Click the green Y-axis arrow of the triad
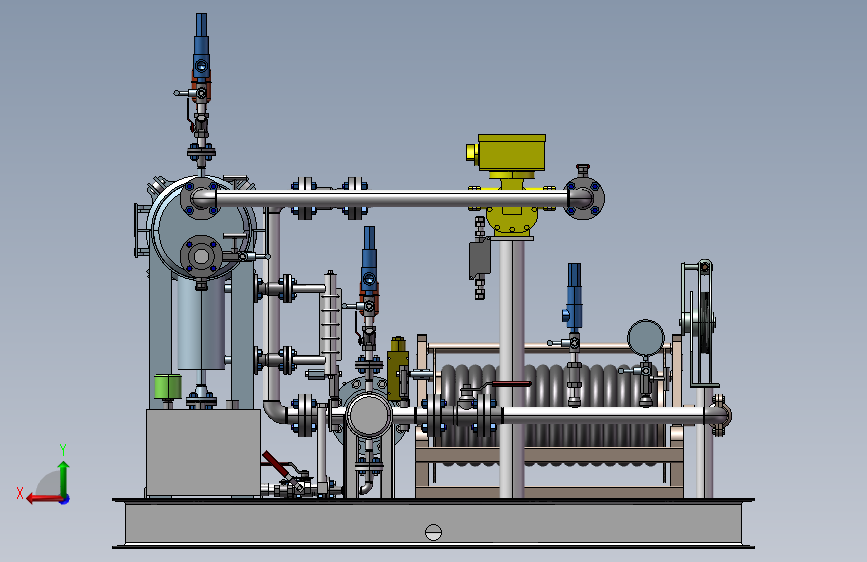This screenshot has width=867, height=562. (x=64, y=477)
